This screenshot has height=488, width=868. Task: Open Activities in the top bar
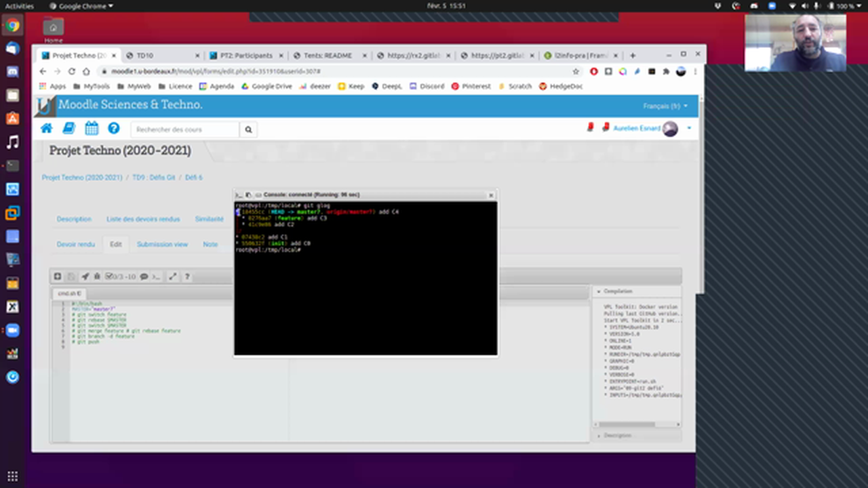[x=20, y=6]
